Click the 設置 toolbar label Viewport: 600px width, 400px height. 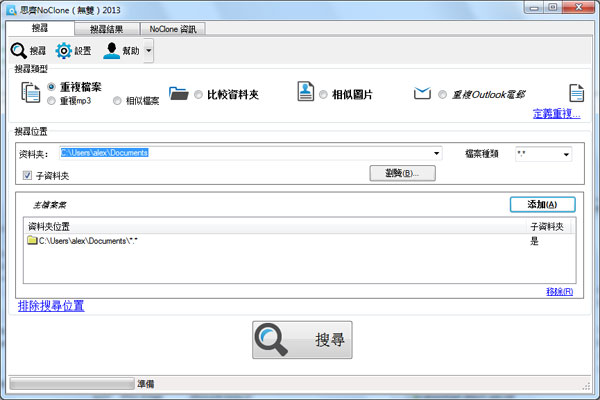(x=83, y=51)
